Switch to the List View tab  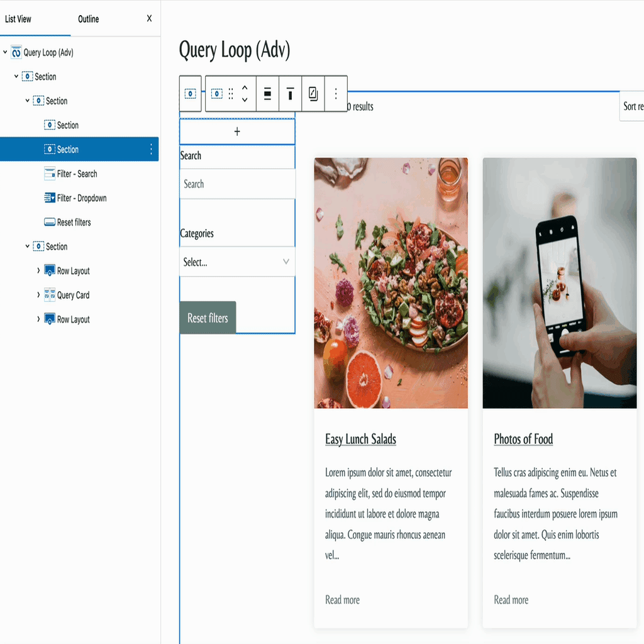[x=18, y=19]
